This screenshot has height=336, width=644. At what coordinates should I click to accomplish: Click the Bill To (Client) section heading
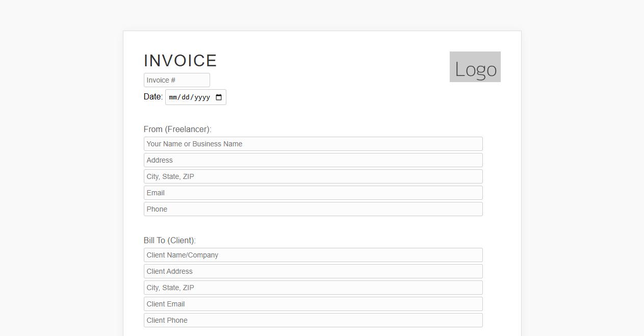170,240
